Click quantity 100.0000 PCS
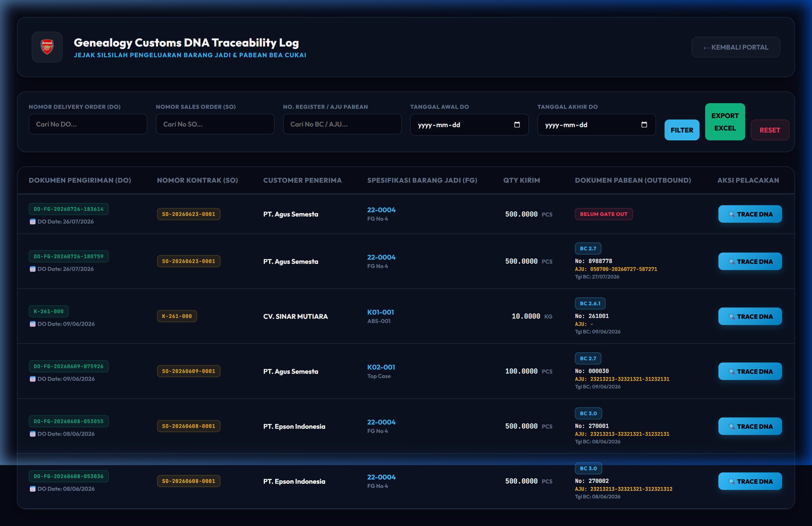Image resolution: width=812 pixels, height=526 pixels. click(x=529, y=372)
